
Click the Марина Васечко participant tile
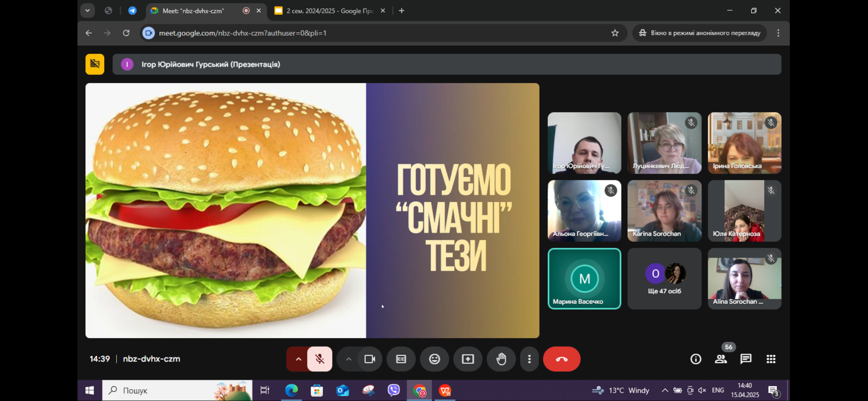pyautogui.click(x=584, y=279)
